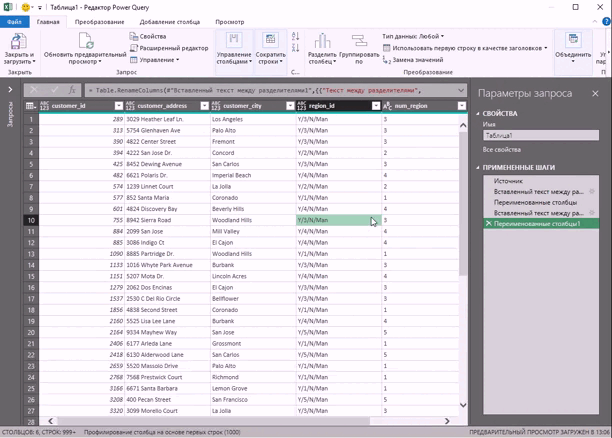The width and height of the screenshot is (612, 438).
Task: Change customer_id column data type icon
Action: pyautogui.click(x=44, y=106)
